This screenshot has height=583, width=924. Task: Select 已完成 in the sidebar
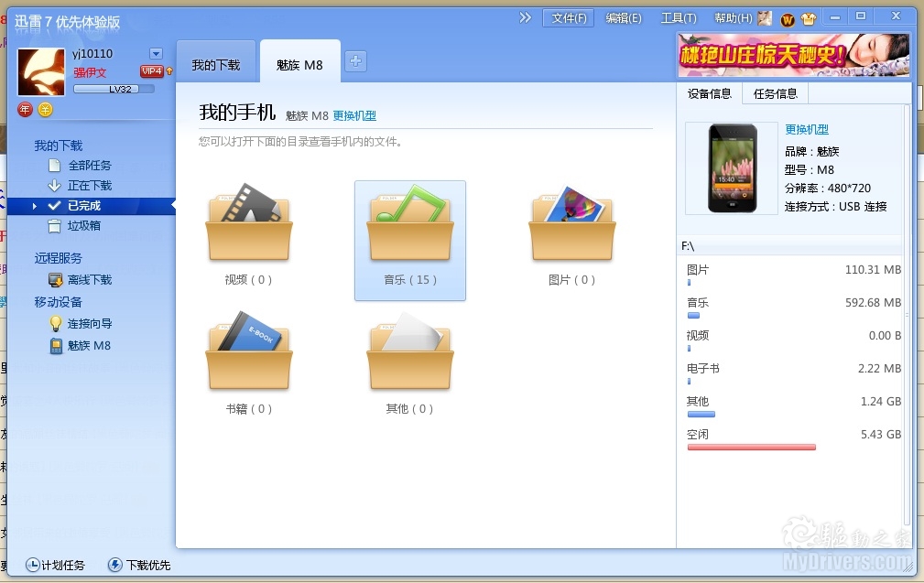pos(92,206)
